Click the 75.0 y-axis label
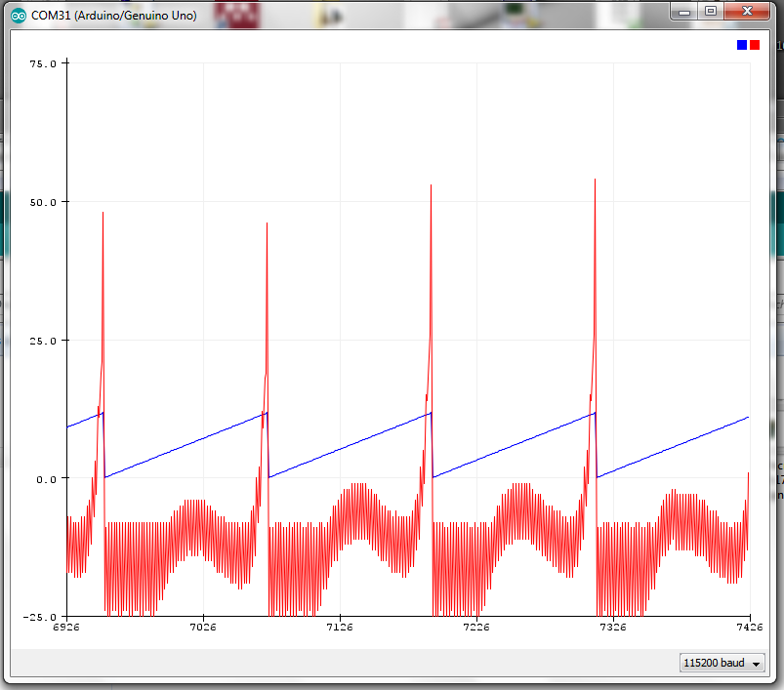Screen dimensions: 784x690 click(43, 63)
